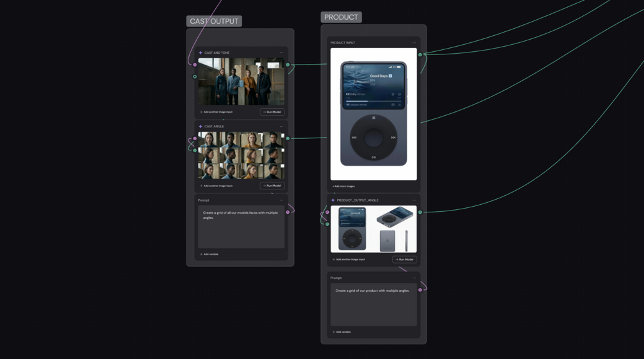Select the CAST OUTPUT group label
This screenshot has height=359, width=644.
(x=214, y=21)
